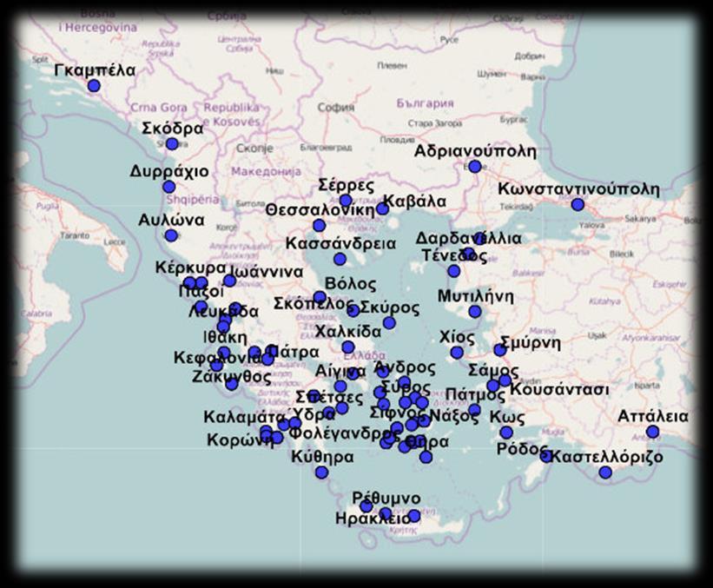The height and width of the screenshot is (588, 713).
Task: Select the Χαλκίδα marker dot
Action: tap(348, 347)
